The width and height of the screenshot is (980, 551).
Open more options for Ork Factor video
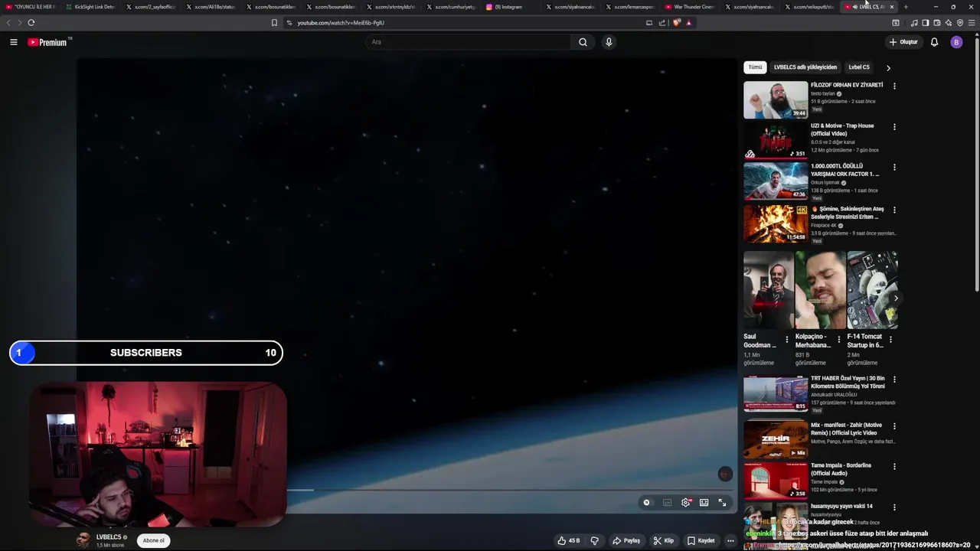click(x=894, y=167)
